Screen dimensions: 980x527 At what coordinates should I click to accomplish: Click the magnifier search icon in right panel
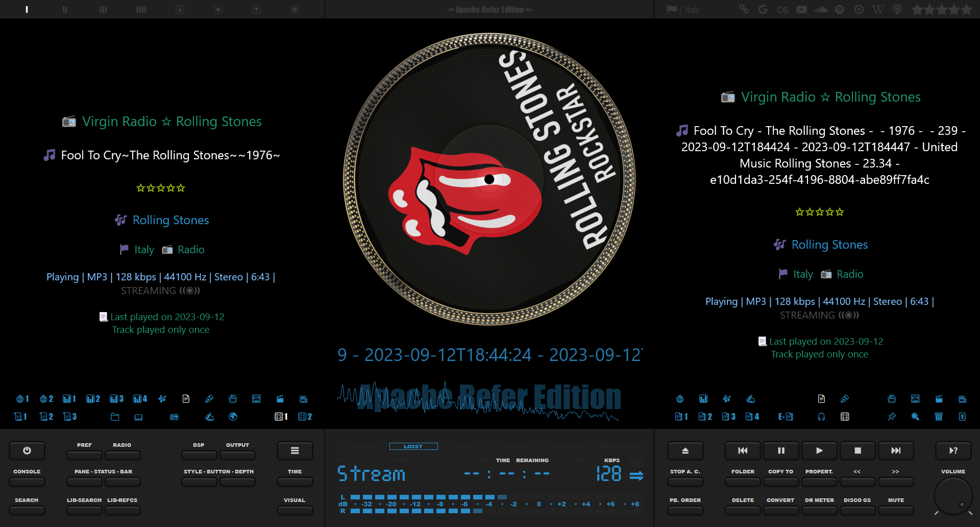(915, 417)
